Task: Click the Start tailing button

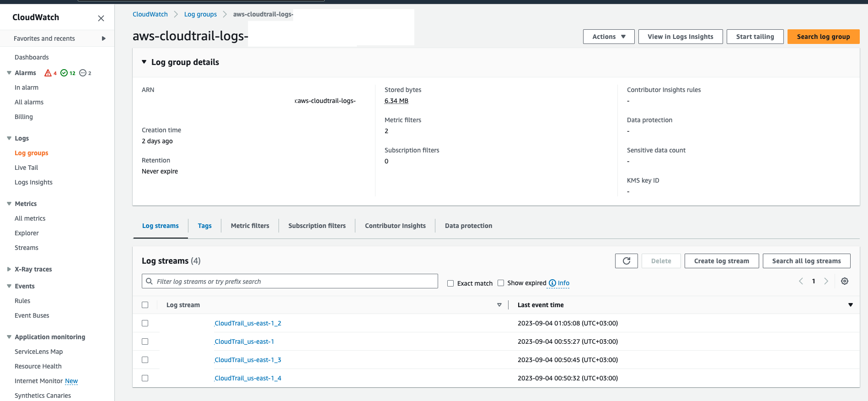Action: coord(755,37)
